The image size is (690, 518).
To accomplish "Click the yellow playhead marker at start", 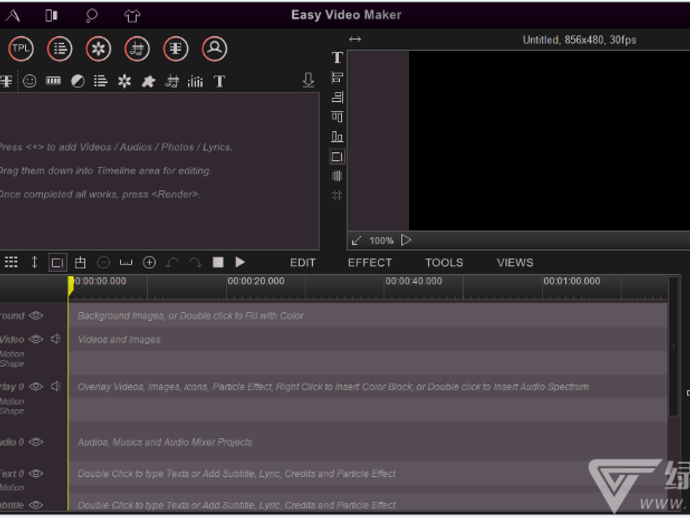I will (70, 285).
